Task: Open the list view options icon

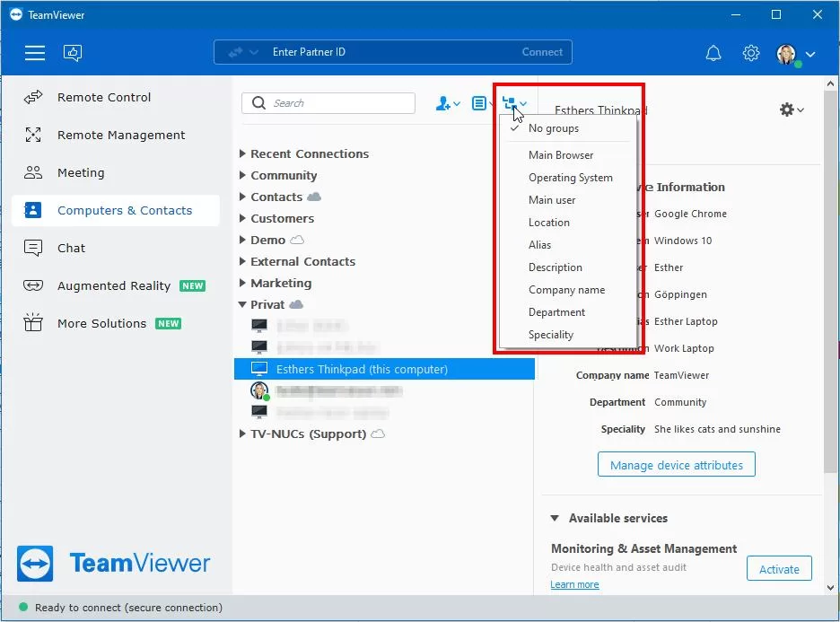Action: [x=482, y=104]
